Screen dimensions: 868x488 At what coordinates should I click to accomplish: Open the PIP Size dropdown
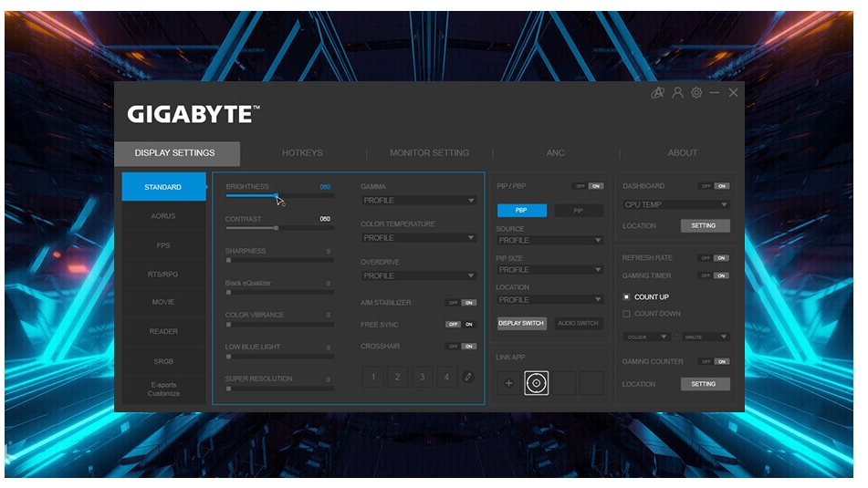[x=549, y=269]
